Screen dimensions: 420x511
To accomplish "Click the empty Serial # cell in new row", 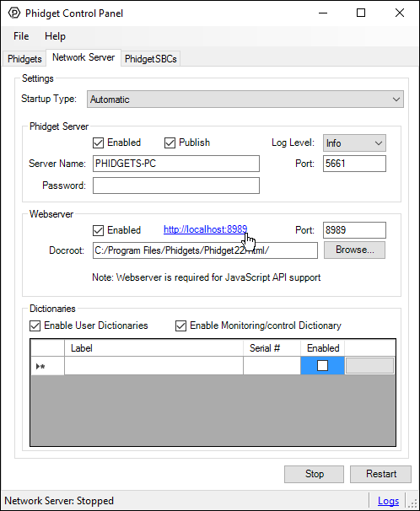I will 272,366.
